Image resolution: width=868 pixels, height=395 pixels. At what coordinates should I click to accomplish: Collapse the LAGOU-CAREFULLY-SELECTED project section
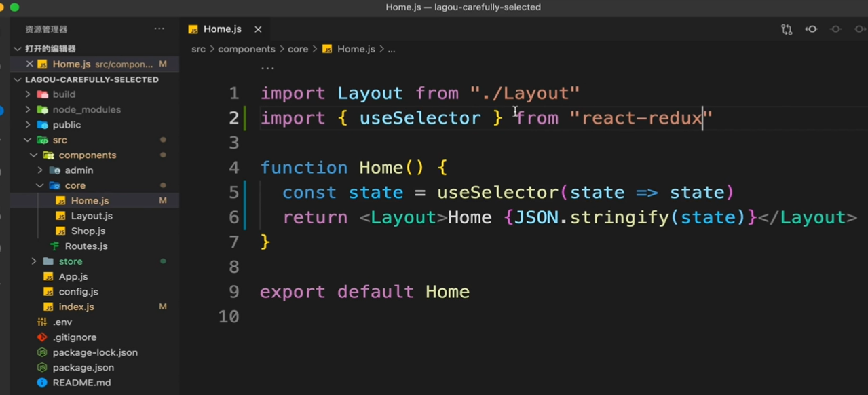(18, 79)
